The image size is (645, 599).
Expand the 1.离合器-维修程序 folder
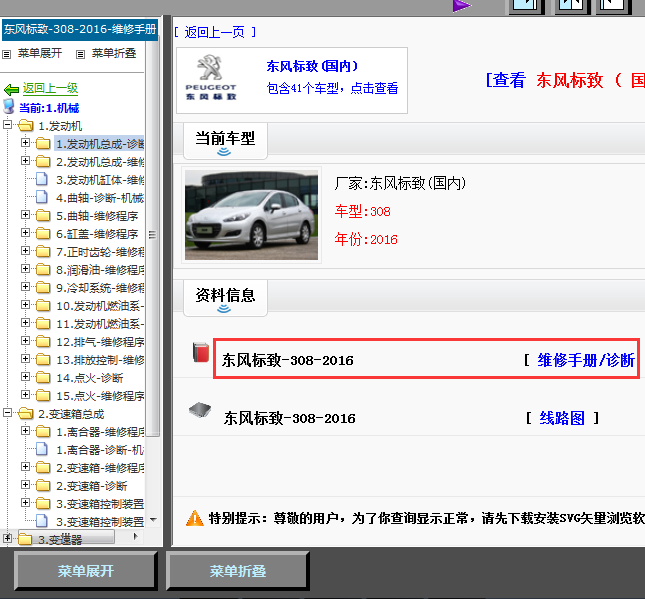click(26, 430)
